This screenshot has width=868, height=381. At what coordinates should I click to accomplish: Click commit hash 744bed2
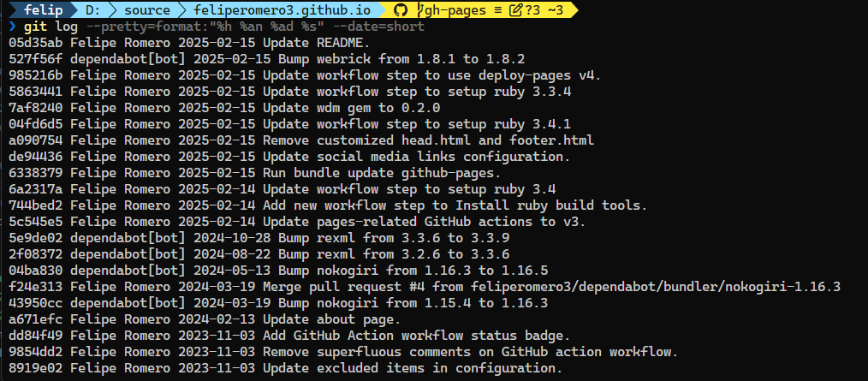[35, 205]
